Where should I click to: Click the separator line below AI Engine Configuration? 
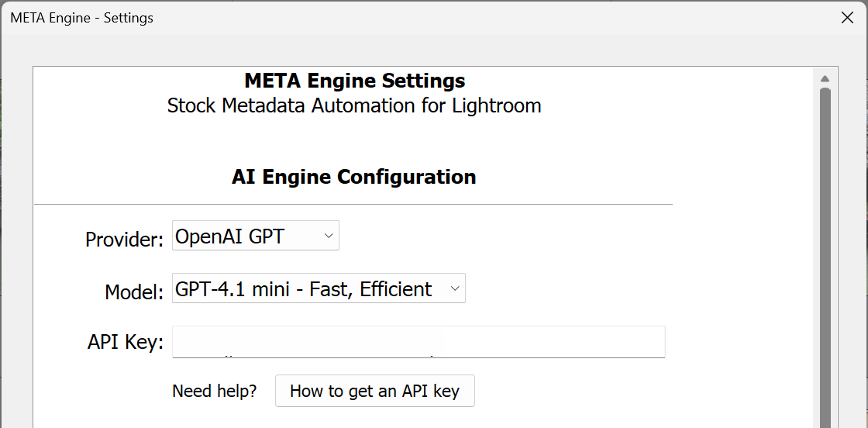pos(353,205)
